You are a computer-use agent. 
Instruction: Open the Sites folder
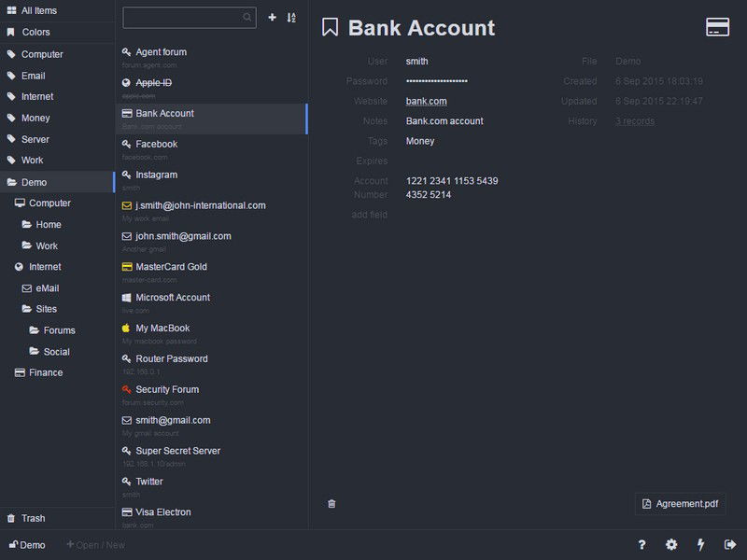tap(57, 309)
